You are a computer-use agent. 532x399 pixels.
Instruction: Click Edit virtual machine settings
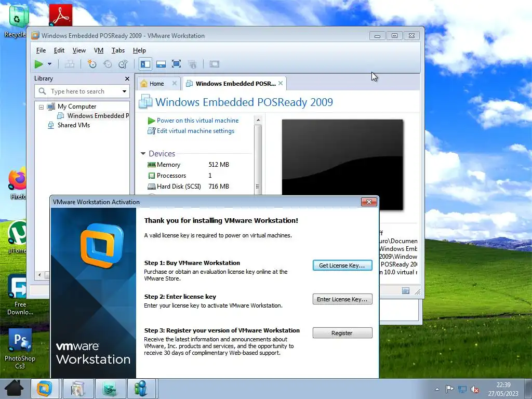coord(195,131)
